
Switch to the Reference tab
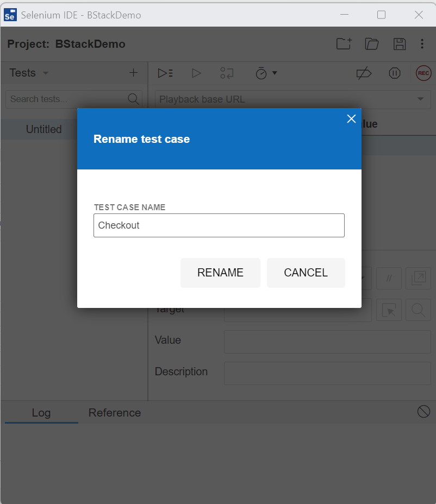click(x=114, y=413)
